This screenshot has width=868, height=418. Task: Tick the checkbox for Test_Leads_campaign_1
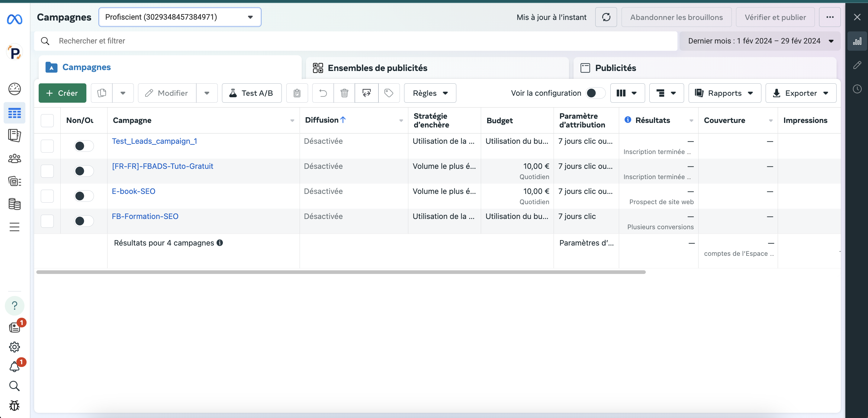click(x=47, y=146)
